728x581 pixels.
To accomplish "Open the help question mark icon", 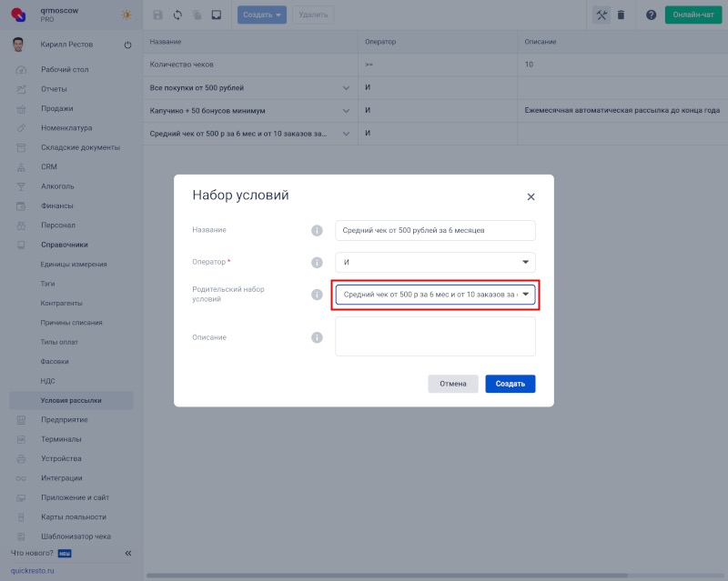I will coord(651,15).
